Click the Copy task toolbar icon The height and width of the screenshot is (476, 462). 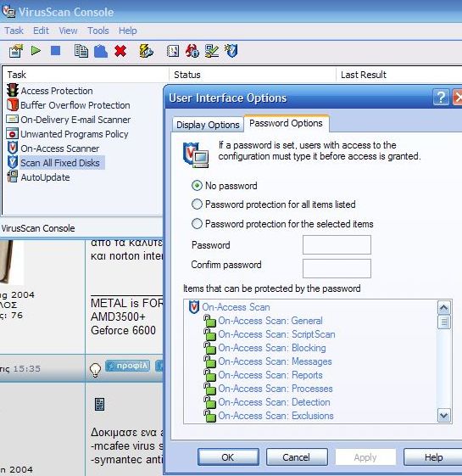81,51
